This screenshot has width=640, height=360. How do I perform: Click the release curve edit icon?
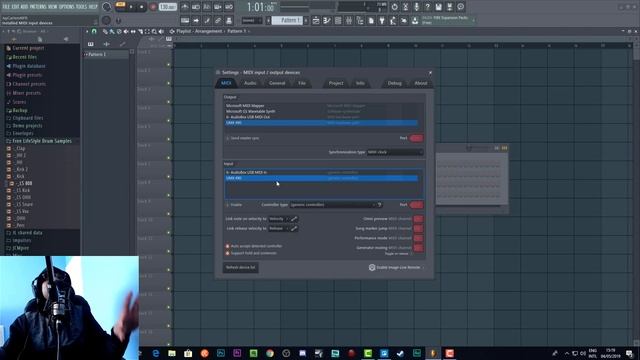click(294, 229)
